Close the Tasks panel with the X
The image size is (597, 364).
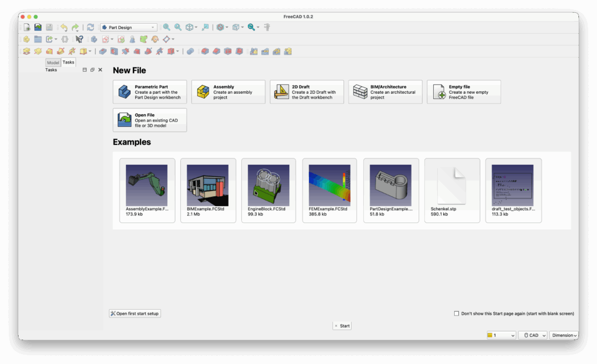tap(100, 70)
